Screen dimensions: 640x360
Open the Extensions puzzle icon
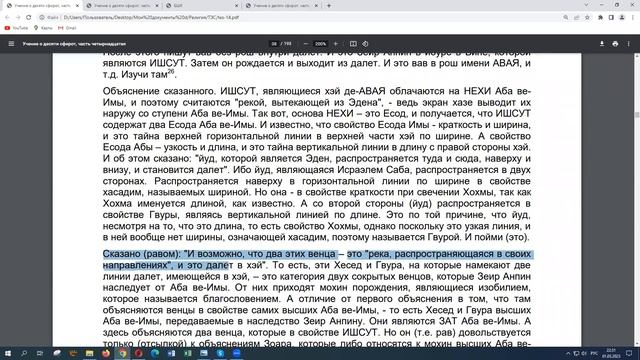[600, 18]
